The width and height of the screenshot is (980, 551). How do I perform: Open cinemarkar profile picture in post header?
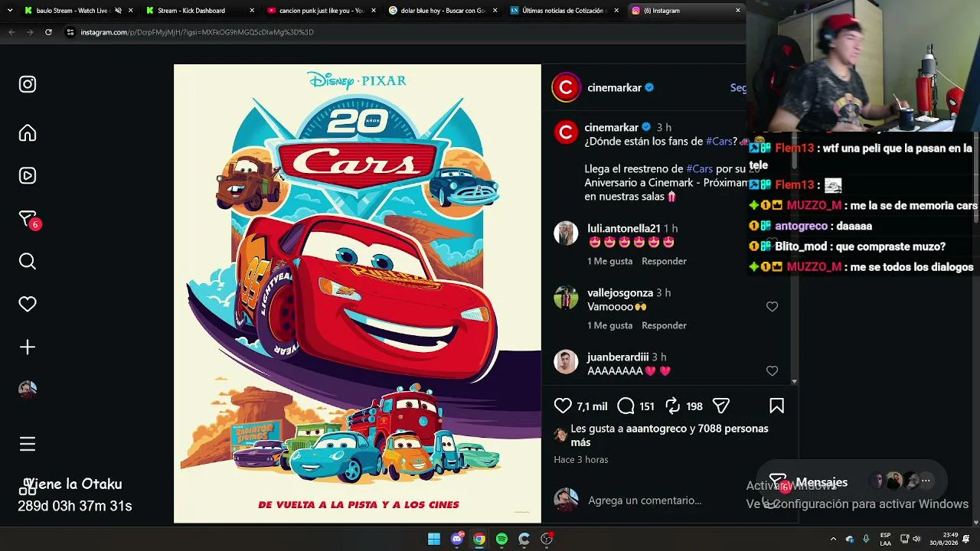567,87
